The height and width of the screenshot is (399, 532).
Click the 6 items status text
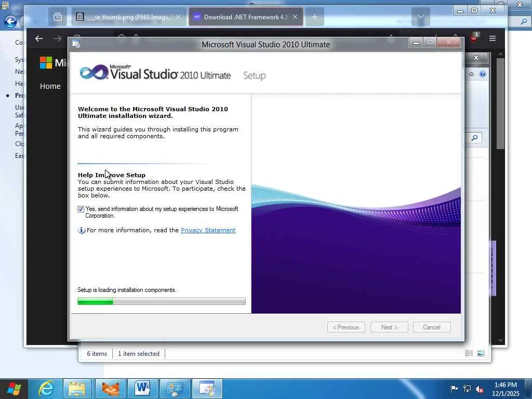pos(97,353)
